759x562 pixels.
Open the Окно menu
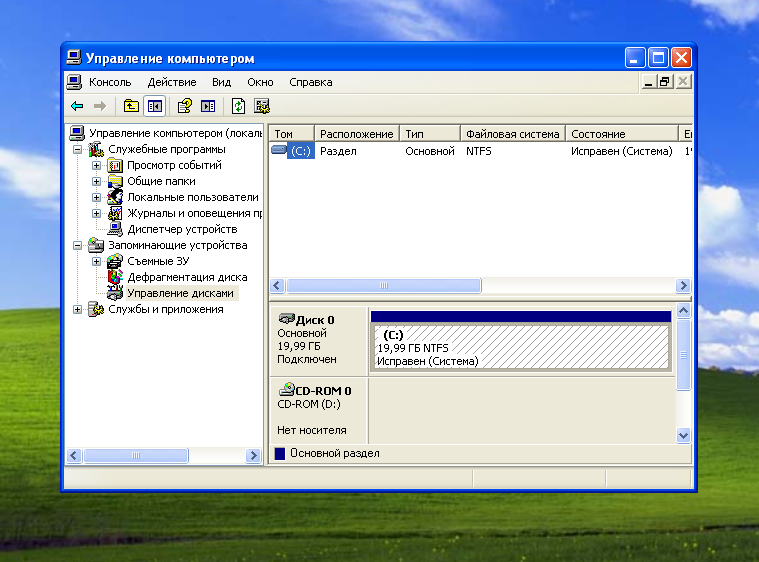pos(260,82)
